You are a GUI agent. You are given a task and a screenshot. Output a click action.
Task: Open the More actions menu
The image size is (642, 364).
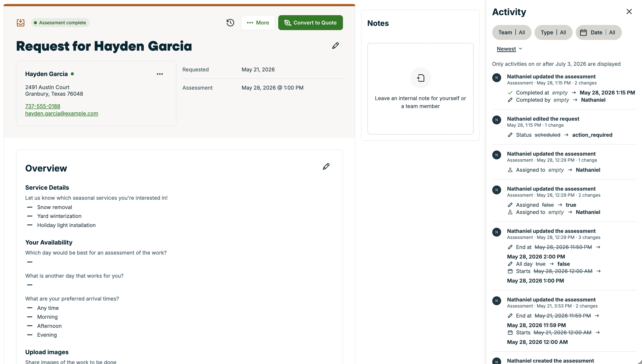point(258,23)
